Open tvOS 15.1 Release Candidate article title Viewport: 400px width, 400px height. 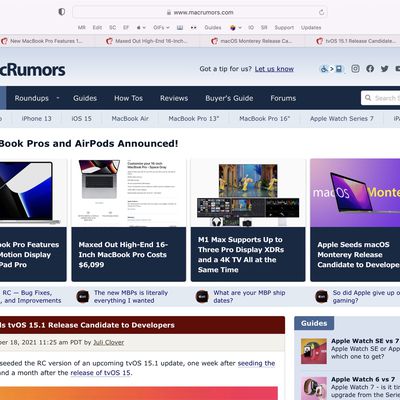pyautogui.click(x=87, y=325)
